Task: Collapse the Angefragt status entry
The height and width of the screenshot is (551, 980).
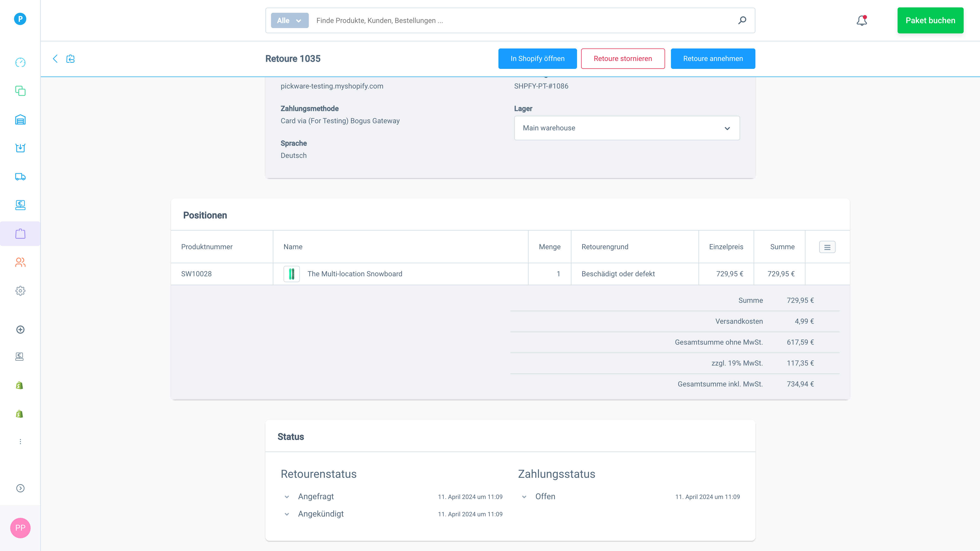Action: point(286,497)
